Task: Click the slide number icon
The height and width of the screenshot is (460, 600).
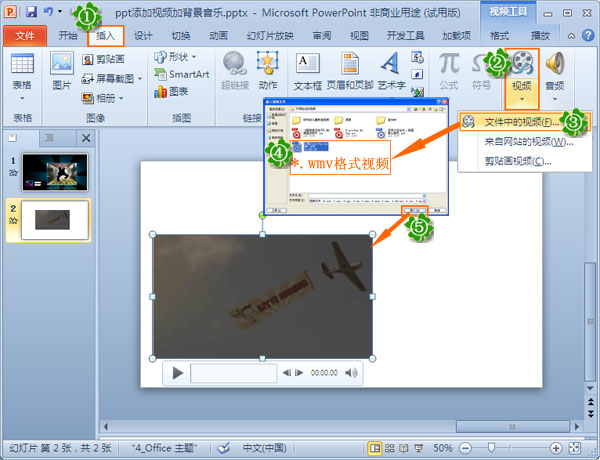Action: (417, 74)
